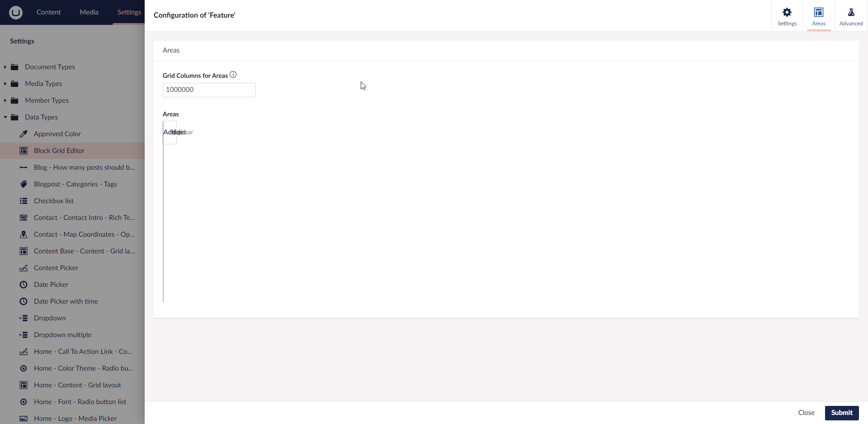Expand the Document Types folder
This screenshot has height=424, width=868.
click(x=5, y=67)
